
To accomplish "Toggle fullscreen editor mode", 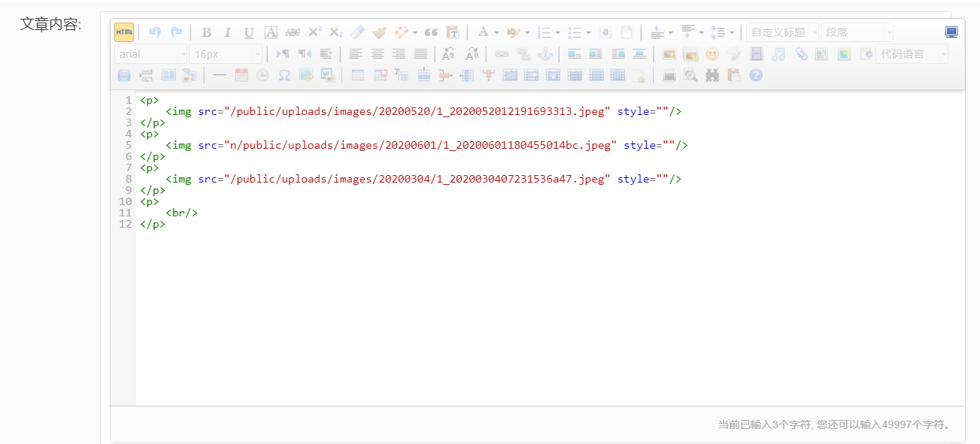I will point(951,32).
